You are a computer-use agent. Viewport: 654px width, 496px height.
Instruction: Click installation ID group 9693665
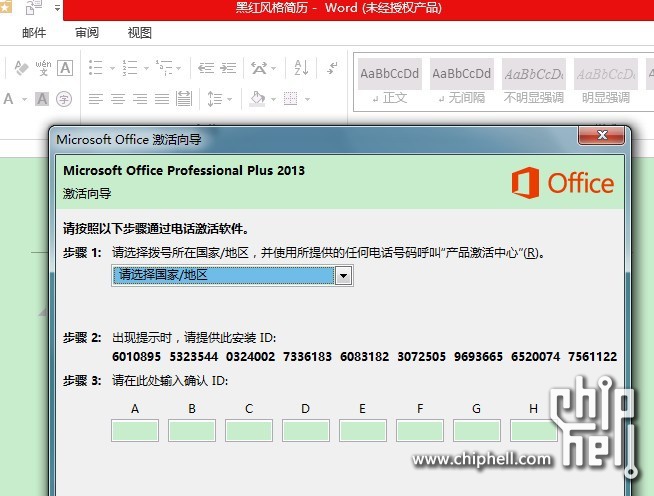pos(478,357)
